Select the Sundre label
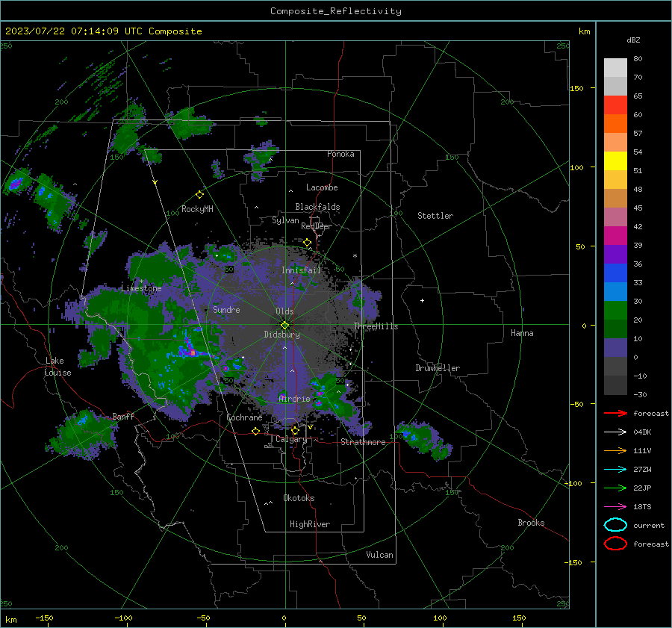Image resolution: width=672 pixels, height=628 pixels. pyautogui.click(x=226, y=309)
